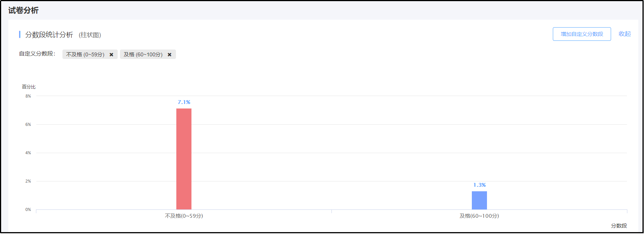Click the red 不及格 bar in the chart

tap(184, 159)
